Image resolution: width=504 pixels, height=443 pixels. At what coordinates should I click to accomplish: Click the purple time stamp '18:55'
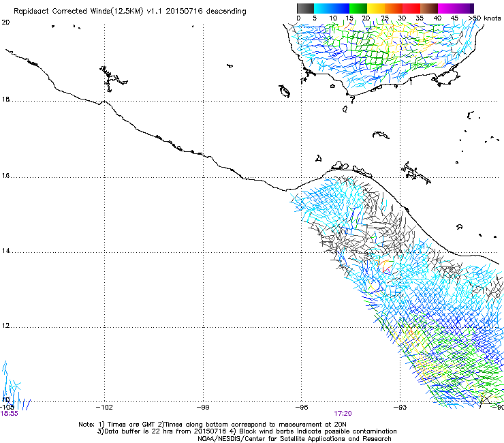pos(9,414)
